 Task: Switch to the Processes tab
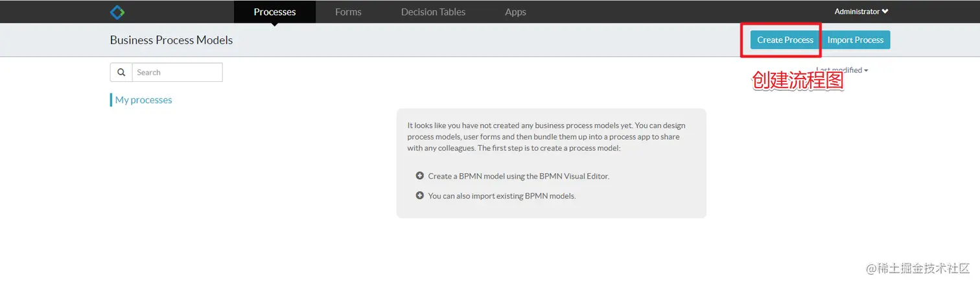[275, 12]
